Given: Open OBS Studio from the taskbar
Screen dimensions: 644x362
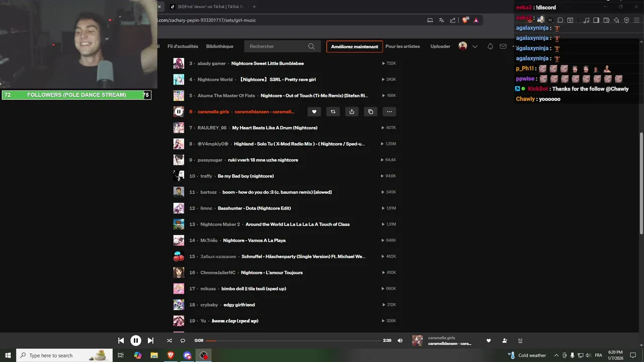Looking at the screenshot, I should (204, 355).
